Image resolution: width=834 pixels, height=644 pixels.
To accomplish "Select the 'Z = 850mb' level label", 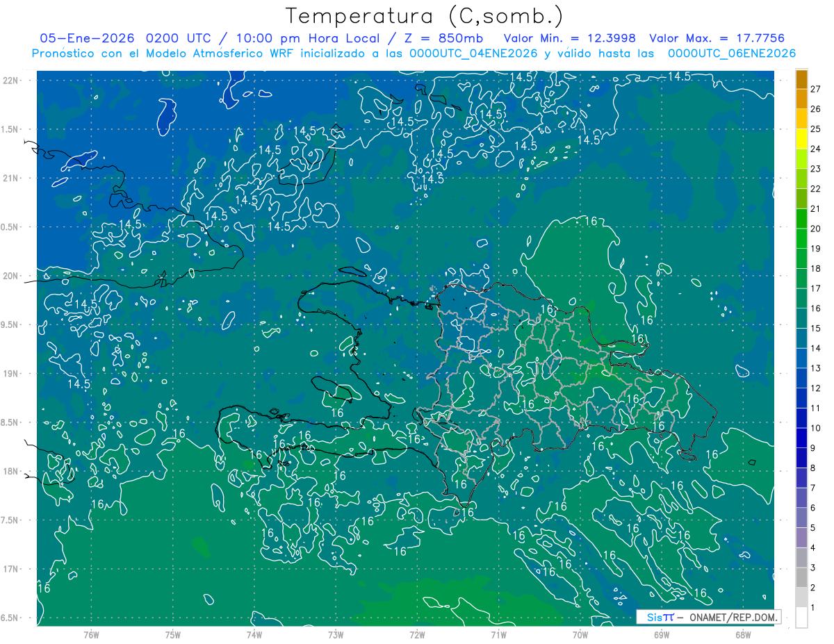I will tap(443, 38).
